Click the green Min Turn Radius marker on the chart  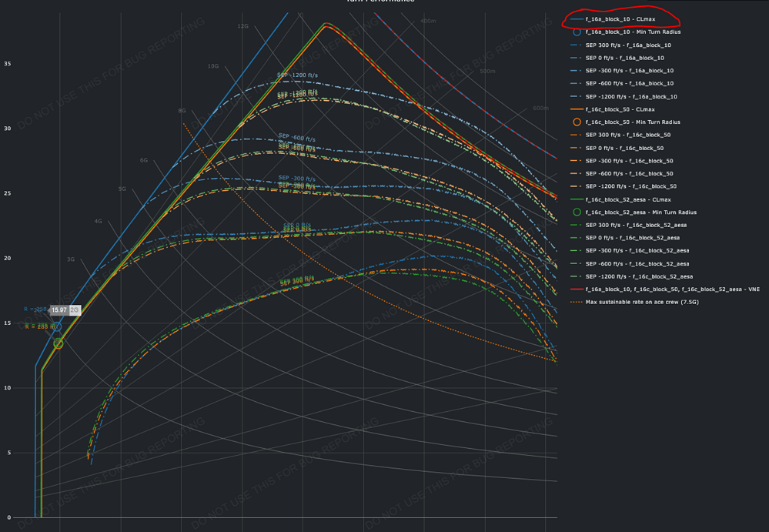[x=59, y=343]
